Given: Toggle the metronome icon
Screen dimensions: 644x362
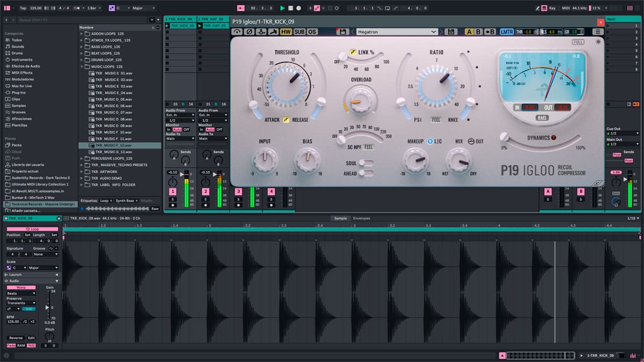Looking at the screenshot, I should (x=78, y=8).
